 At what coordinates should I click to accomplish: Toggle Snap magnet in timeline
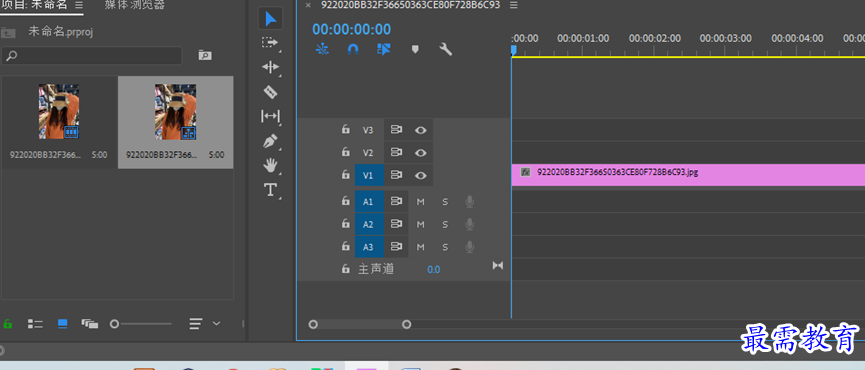[x=353, y=49]
